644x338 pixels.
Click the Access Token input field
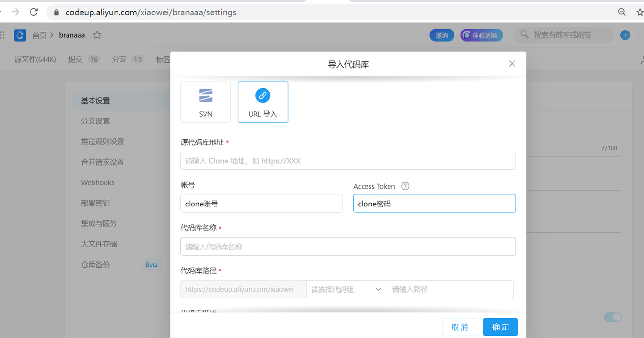click(434, 203)
